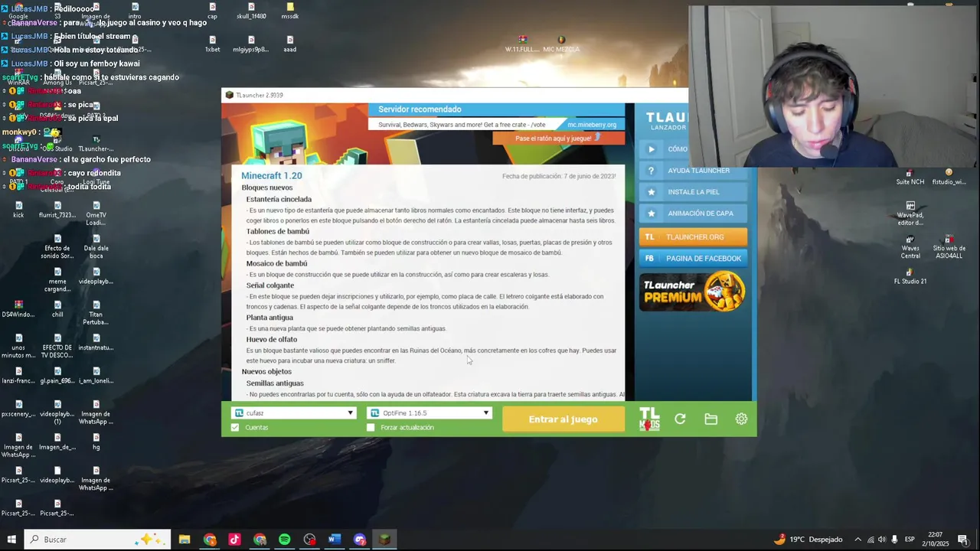
Task: Click the 'Buscar' taskbar search box
Action: [97, 540]
